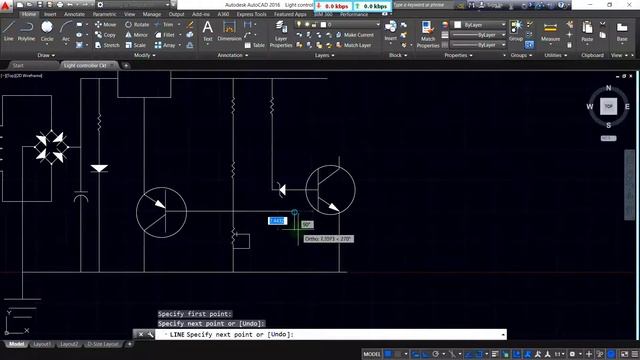
Task: Toggle grid display in status bar
Action: point(388,354)
